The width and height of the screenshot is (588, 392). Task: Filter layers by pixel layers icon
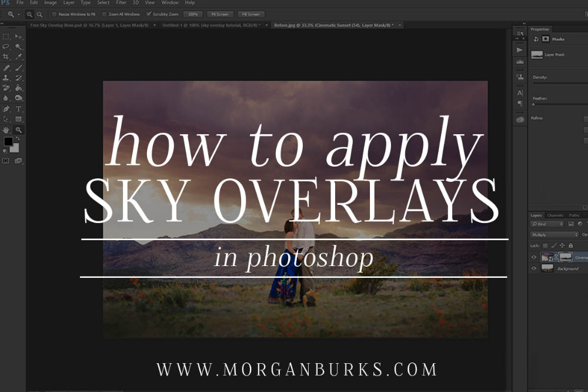click(571, 224)
